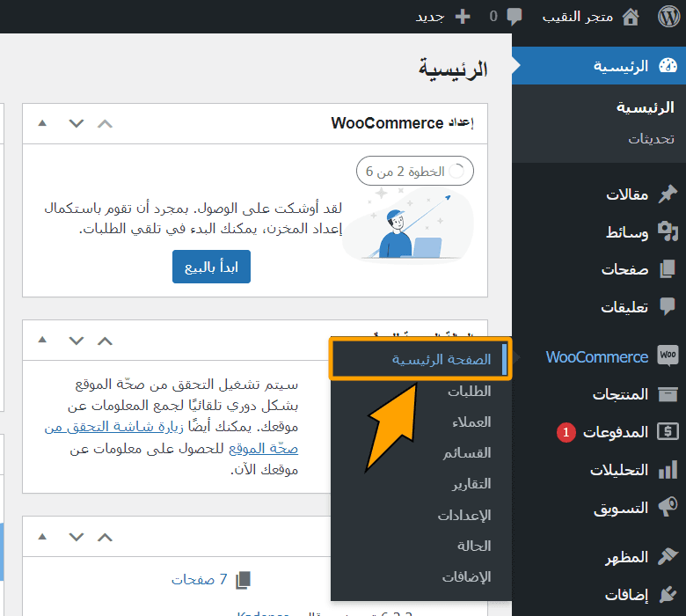Open التحليلات sidebar menu label
The height and width of the screenshot is (616, 686).
[619, 470]
